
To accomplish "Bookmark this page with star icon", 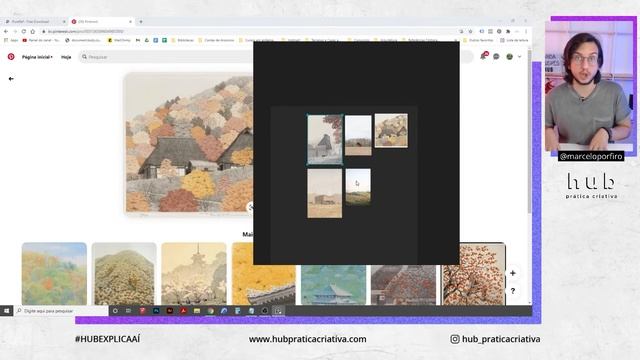I will pyautogui.click(x=471, y=31).
